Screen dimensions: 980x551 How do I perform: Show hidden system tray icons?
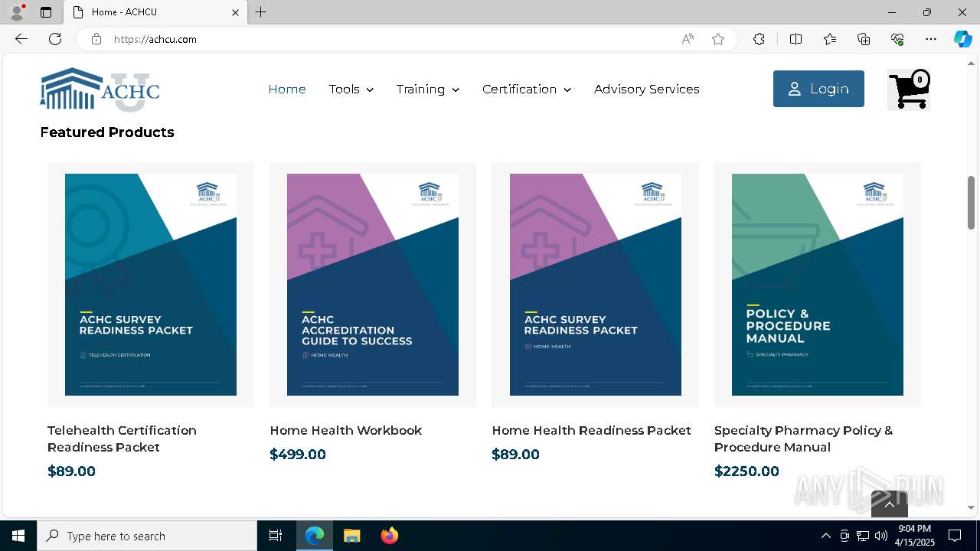825,536
